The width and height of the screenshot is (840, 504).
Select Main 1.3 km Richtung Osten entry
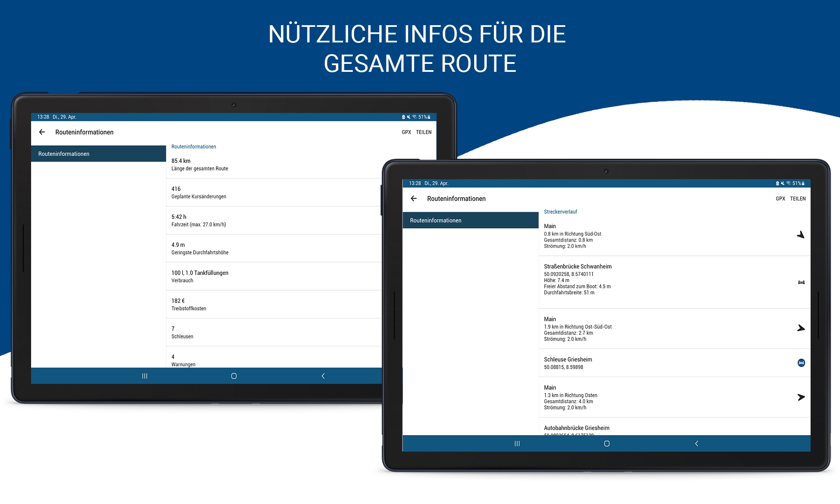(675, 397)
